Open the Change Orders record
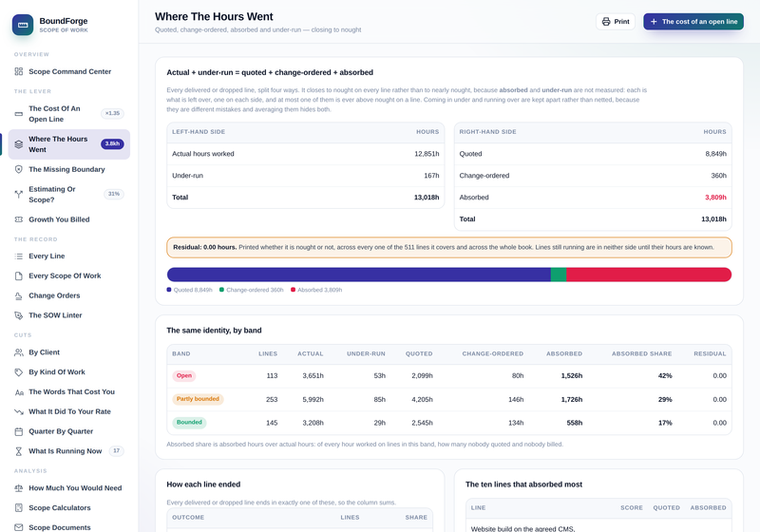Viewport: 760px width, 532px height. (x=69, y=295)
